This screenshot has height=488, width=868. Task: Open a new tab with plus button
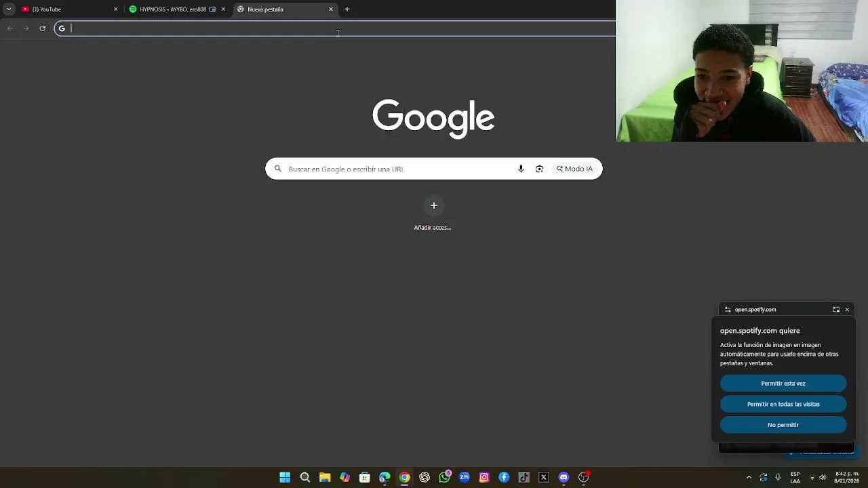(347, 9)
